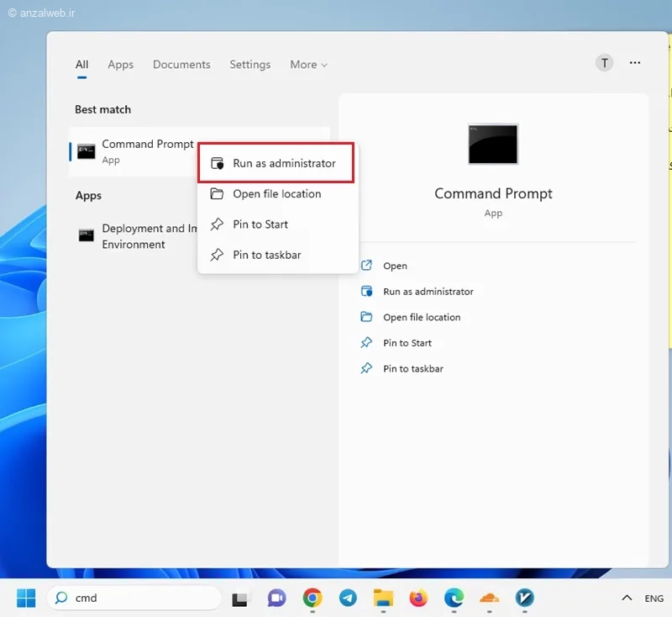The height and width of the screenshot is (617, 672).
Task: Click the large Command Prompt preview thumbnail
Action: point(493,144)
